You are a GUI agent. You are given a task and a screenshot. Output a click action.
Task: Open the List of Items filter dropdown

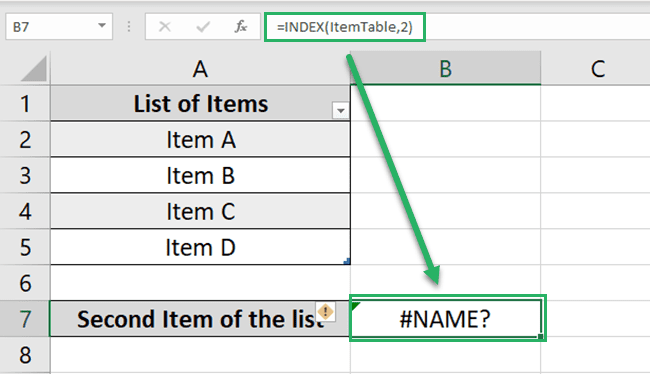pyautogui.click(x=340, y=111)
